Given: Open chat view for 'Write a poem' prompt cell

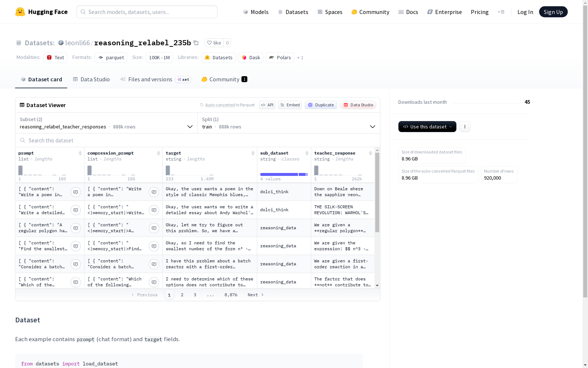Looking at the screenshot, I should coord(76,192).
